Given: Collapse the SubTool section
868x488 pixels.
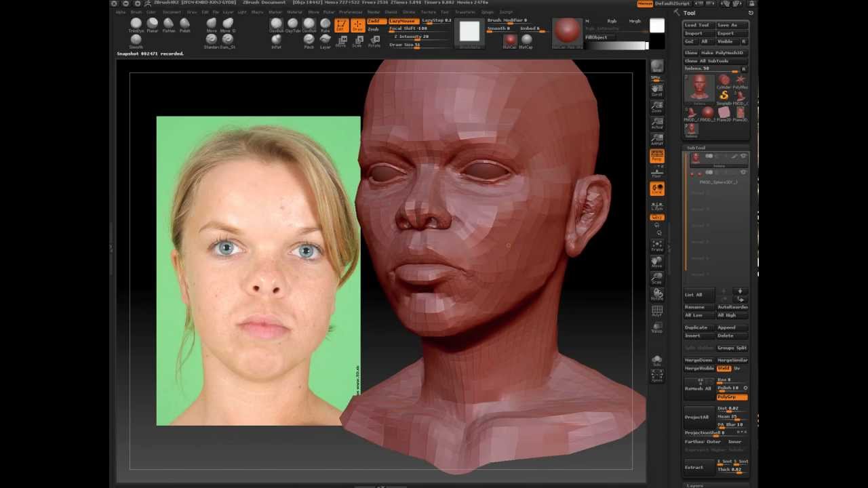Looking at the screenshot, I should tap(696, 148).
